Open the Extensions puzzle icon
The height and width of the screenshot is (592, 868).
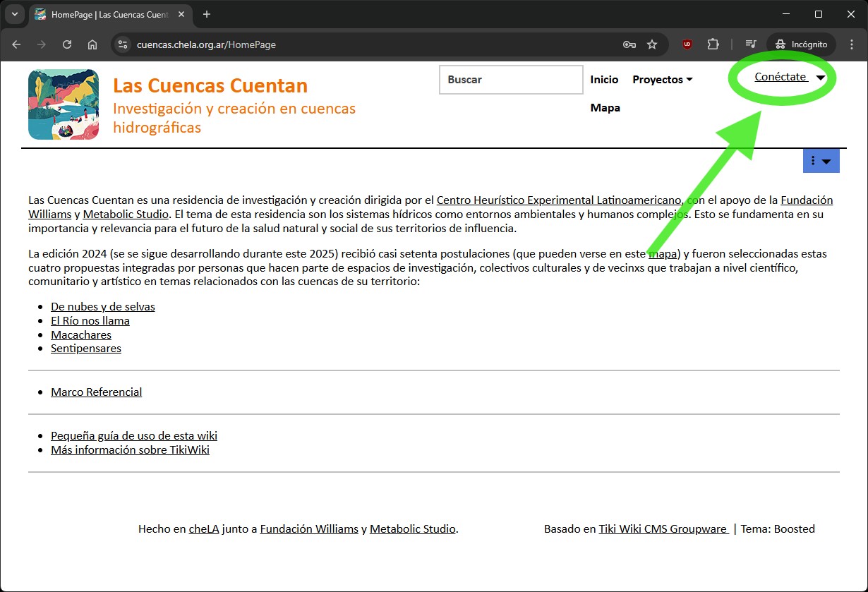713,44
